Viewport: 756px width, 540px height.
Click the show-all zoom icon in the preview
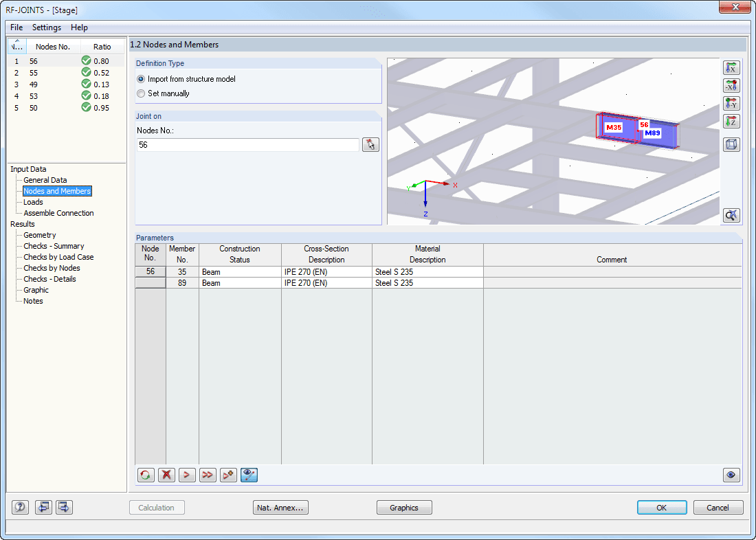(731, 215)
